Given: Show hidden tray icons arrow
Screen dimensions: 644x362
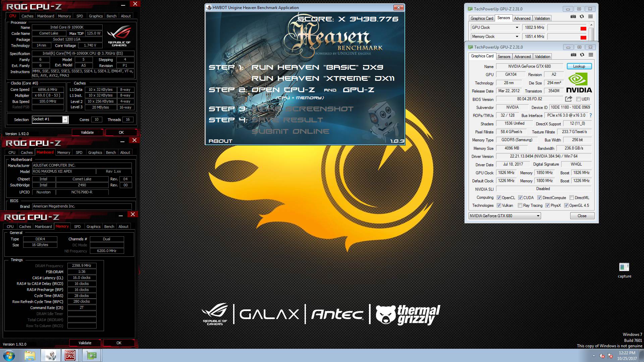Looking at the screenshot, I should click(x=594, y=356).
